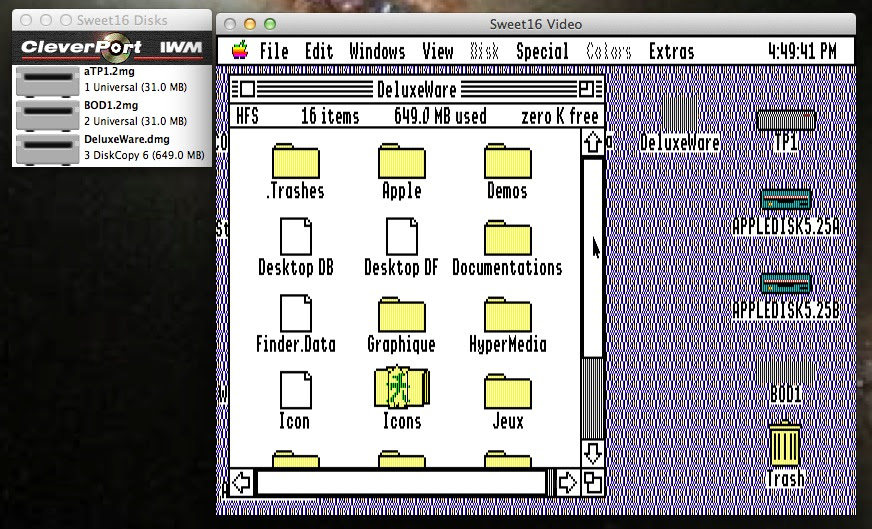This screenshot has width=872, height=529.
Task: Click the aTP1.2mg disk name
Action: (109, 71)
